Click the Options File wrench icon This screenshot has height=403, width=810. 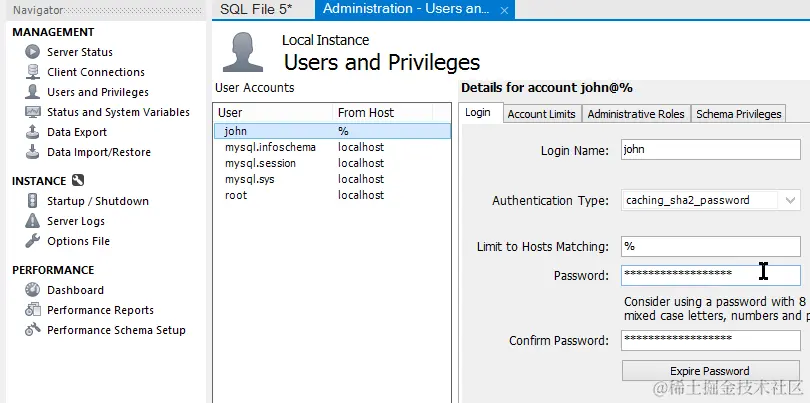32,241
